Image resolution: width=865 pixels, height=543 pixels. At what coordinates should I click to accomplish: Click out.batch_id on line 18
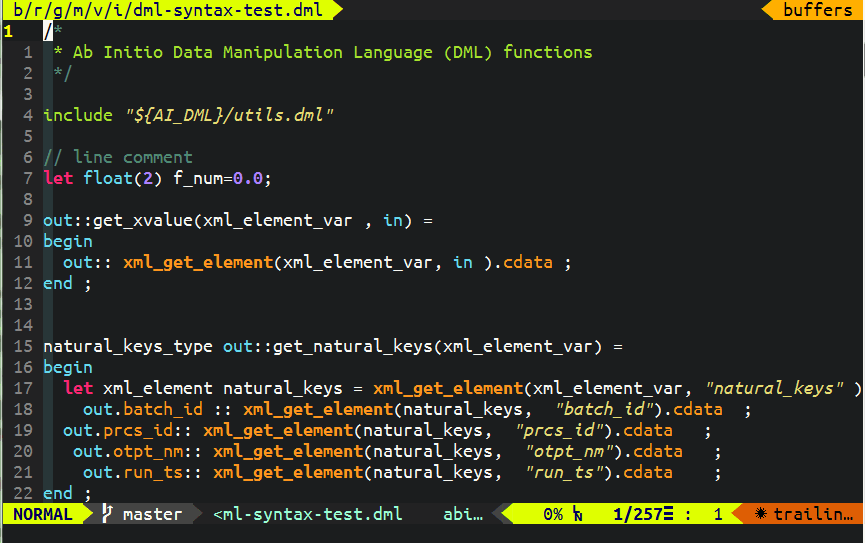pyautogui.click(x=143, y=409)
